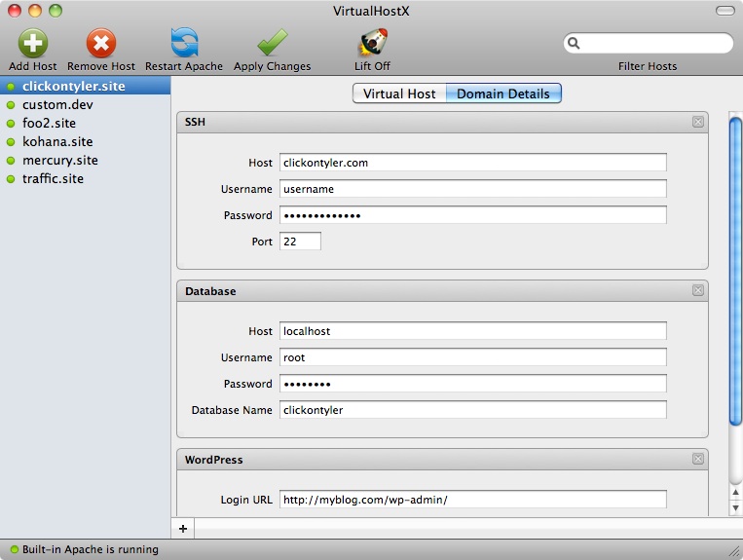Click the plus button below the panels

click(x=183, y=528)
